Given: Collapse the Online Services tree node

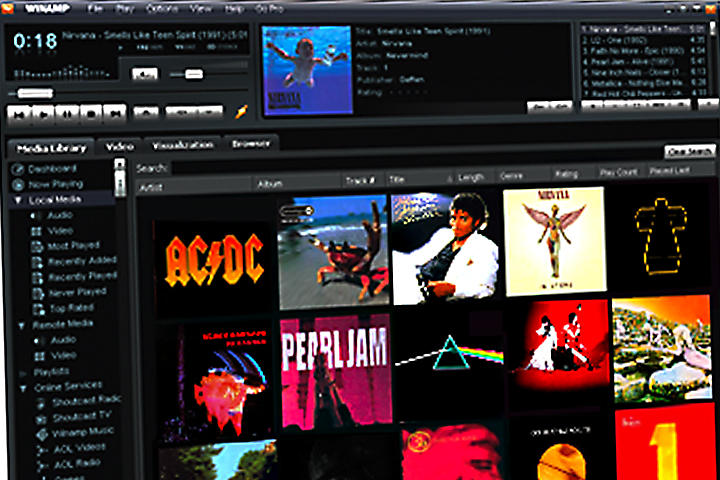Looking at the screenshot, I should [x=18, y=386].
